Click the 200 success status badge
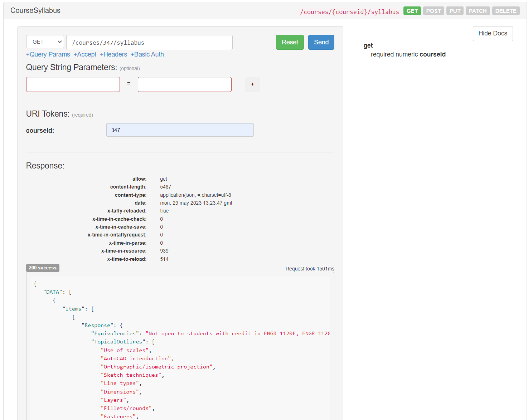 tap(43, 268)
